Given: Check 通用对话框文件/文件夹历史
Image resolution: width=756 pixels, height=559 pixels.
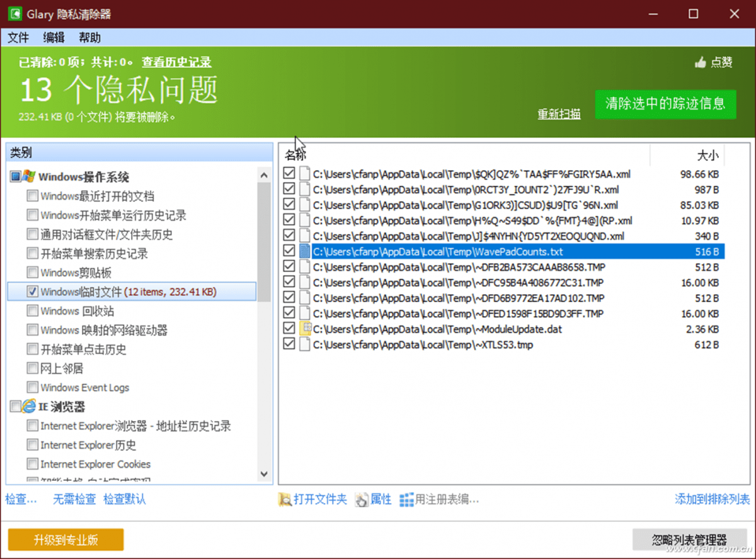Looking at the screenshot, I should [32, 235].
